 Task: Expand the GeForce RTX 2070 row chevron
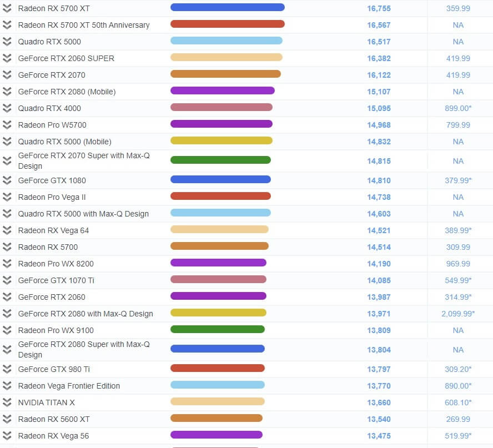[x=7, y=75]
